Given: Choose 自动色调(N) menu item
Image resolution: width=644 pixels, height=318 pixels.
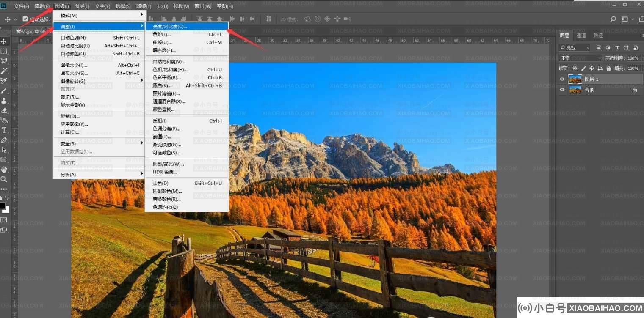Looking at the screenshot, I should click(98, 38).
